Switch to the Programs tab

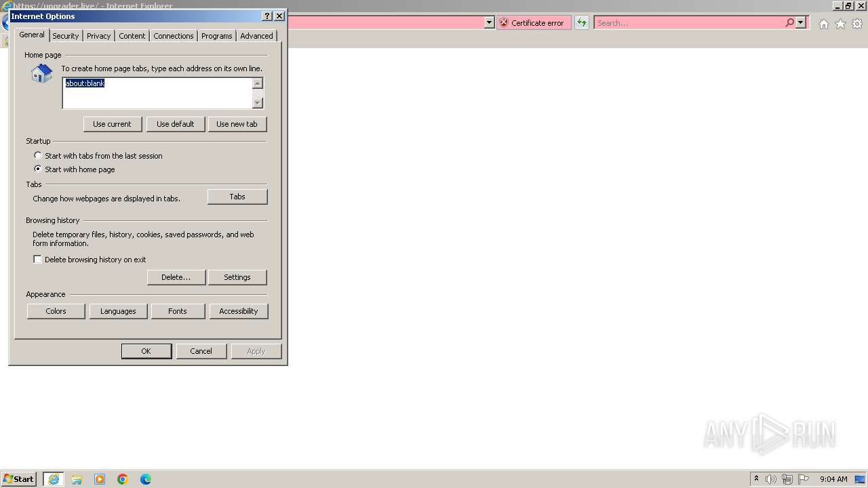pos(217,36)
